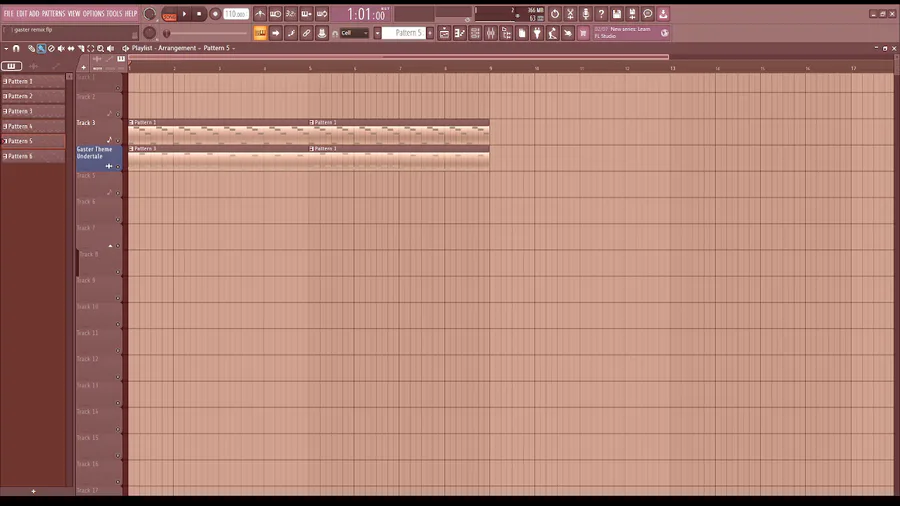The image size is (900, 506).
Task: Open the TOOLS menu
Action: [114, 14]
